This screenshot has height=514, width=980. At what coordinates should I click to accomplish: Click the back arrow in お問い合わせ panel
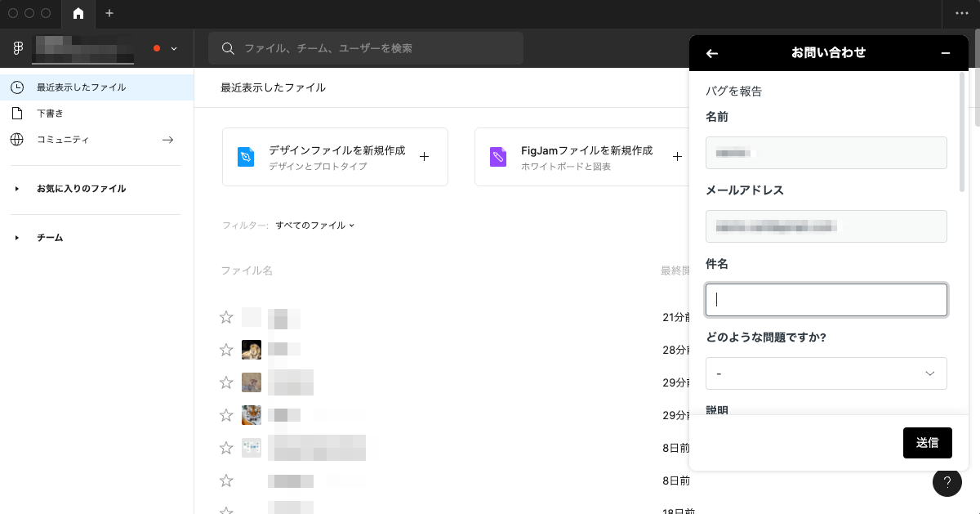point(711,52)
